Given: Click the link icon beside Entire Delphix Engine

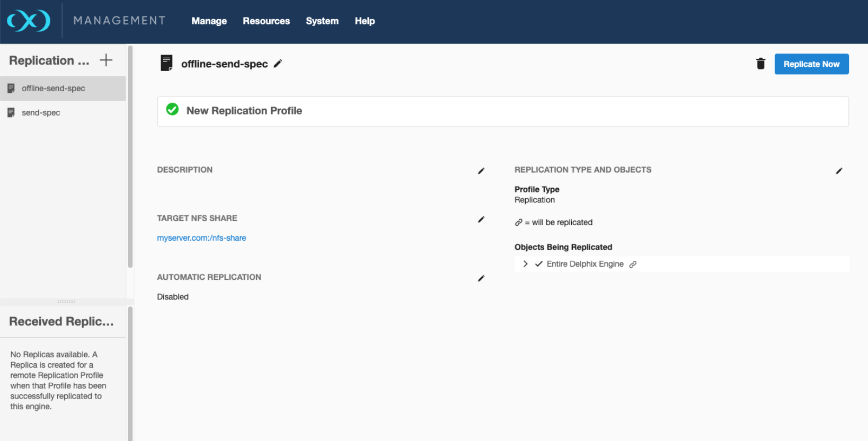Looking at the screenshot, I should click(633, 264).
